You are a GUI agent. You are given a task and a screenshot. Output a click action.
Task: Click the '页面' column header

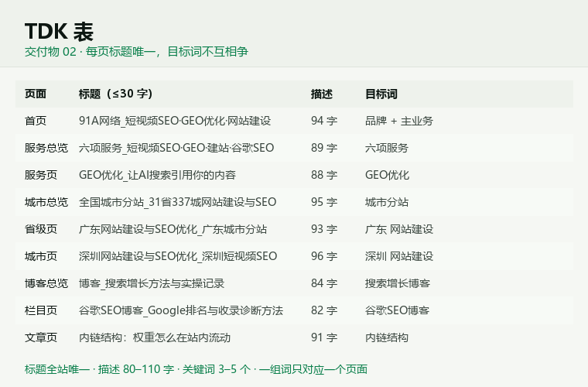click(x=36, y=94)
